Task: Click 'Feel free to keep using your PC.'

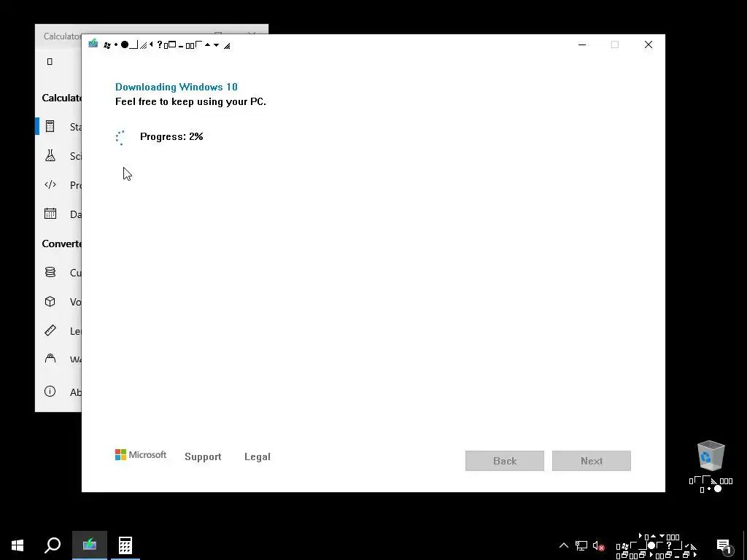Action: point(190,101)
